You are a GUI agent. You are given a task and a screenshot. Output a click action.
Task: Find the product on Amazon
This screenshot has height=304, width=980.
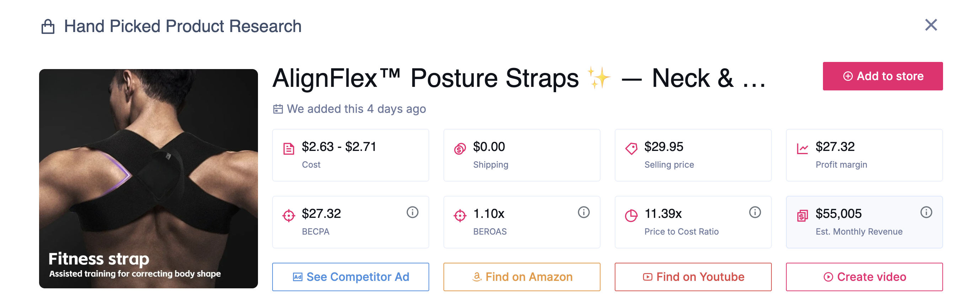pyautogui.click(x=522, y=277)
